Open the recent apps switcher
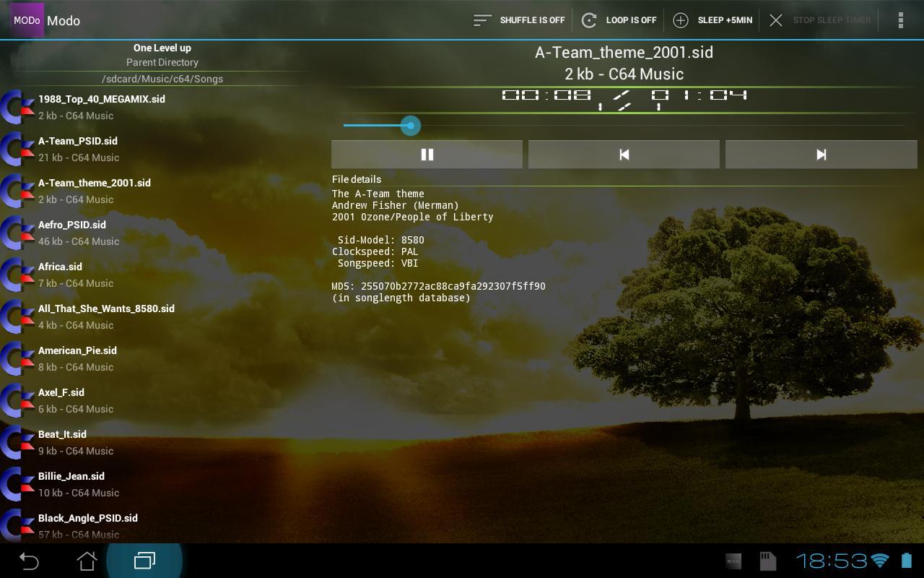The height and width of the screenshot is (578, 924). (x=144, y=561)
